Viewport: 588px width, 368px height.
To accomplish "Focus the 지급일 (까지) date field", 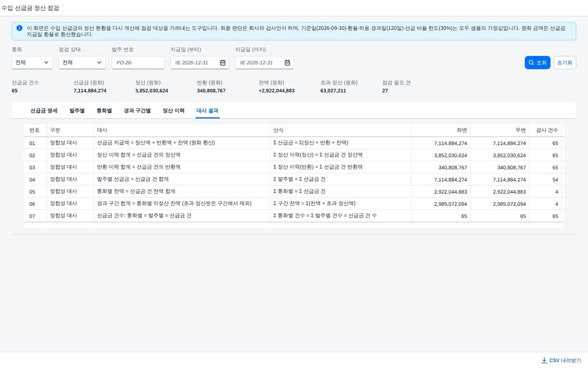I will pos(265,63).
